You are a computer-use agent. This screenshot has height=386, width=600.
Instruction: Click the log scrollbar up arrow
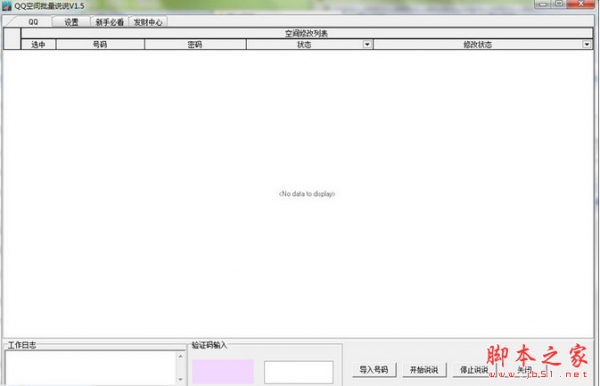click(x=181, y=356)
